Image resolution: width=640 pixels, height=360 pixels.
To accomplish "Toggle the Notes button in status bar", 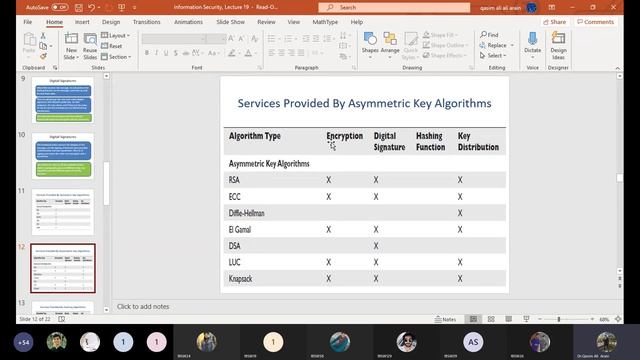I will pyautogui.click(x=445, y=319).
